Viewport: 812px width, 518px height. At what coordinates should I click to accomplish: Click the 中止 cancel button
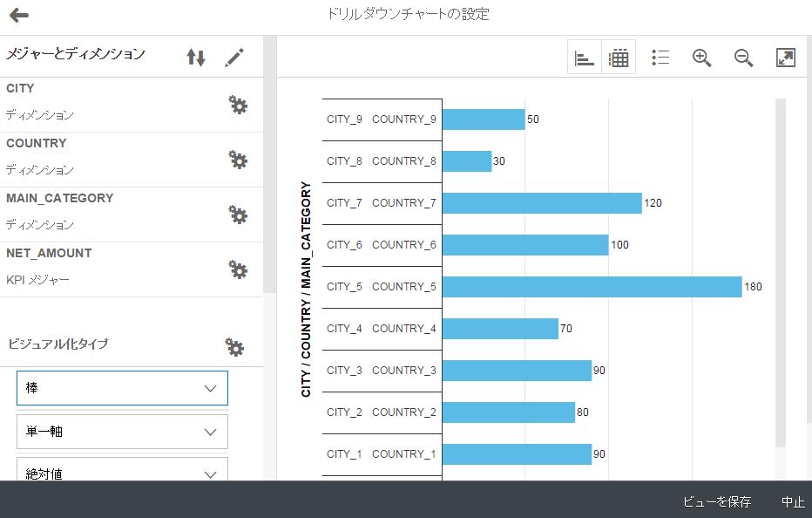(x=792, y=501)
